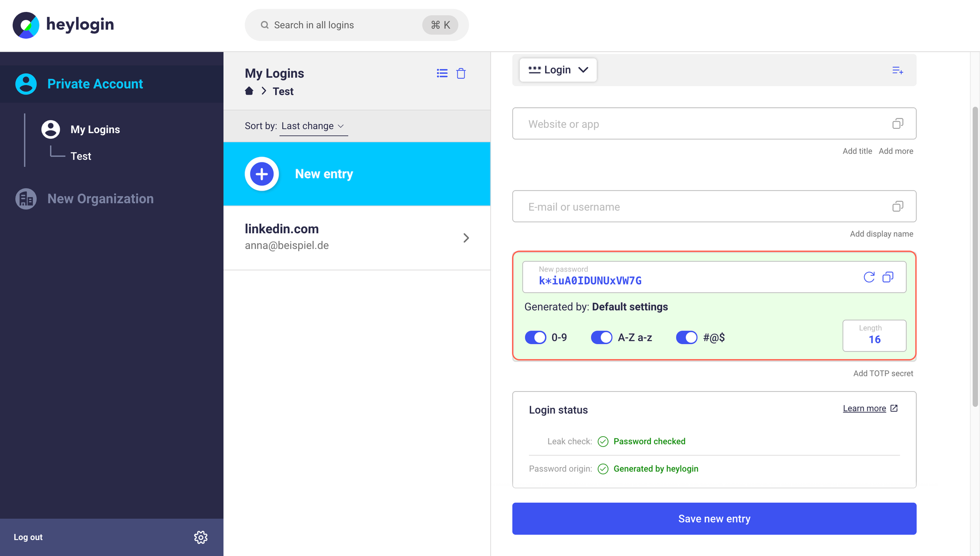The width and height of the screenshot is (980, 556).
Task: Copy the E-mail or username field
Action: tap(898, 206)
